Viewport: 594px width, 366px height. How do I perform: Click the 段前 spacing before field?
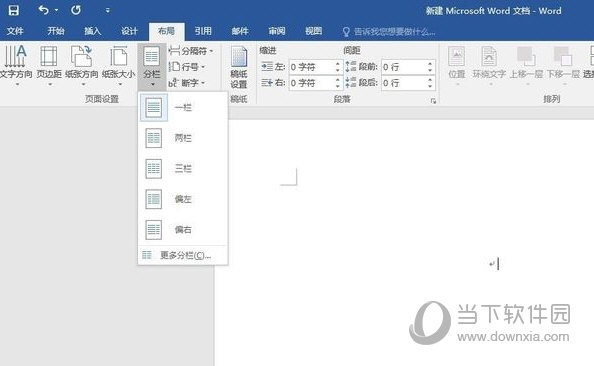pos(404,67)
